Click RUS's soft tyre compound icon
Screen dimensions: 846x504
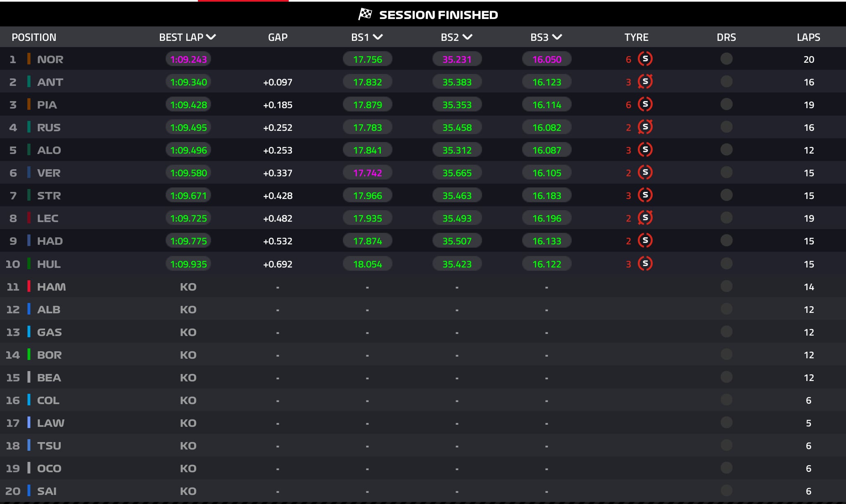[645, 127]
